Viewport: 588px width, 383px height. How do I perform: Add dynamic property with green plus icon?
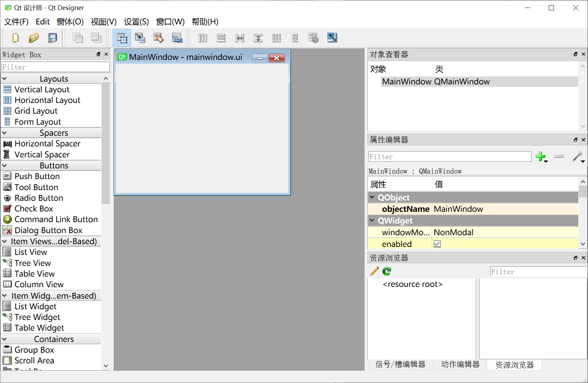(x=541, y=157)
